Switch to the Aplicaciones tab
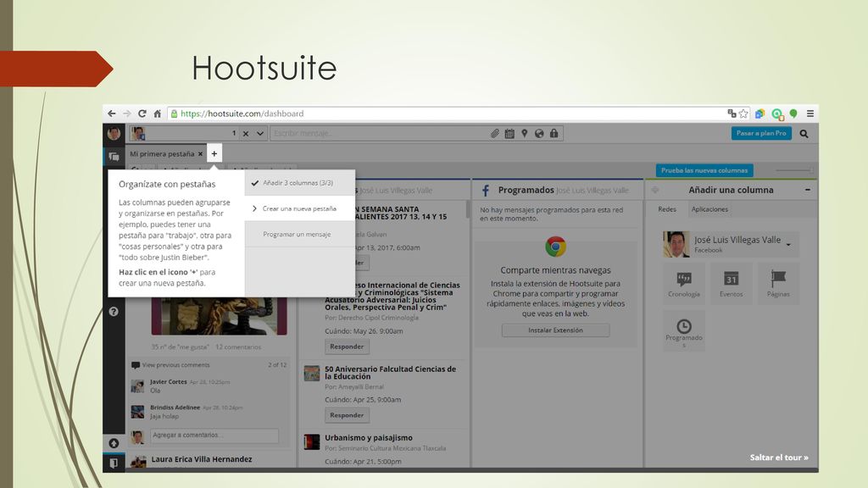 pyautogui.click(x=709, y=209)
